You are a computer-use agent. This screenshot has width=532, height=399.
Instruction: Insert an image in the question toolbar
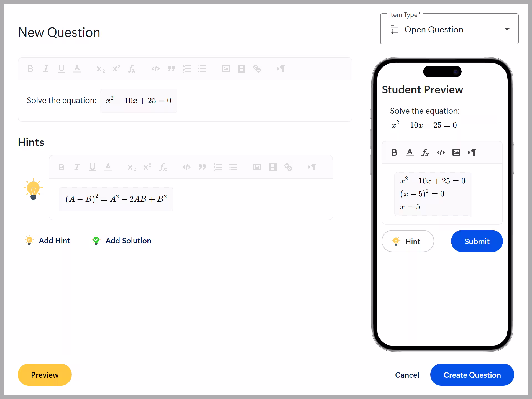pyautogui.click(x=226, y=69)
